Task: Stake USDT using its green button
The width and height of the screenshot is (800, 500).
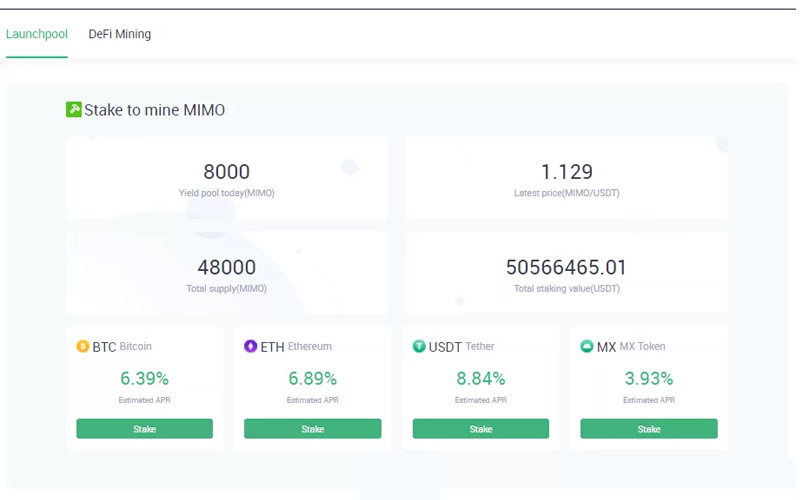Action: point(481,429)
